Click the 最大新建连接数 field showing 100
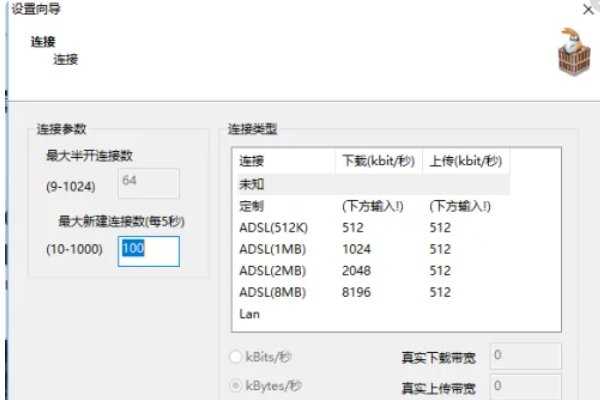 [148, 251]
